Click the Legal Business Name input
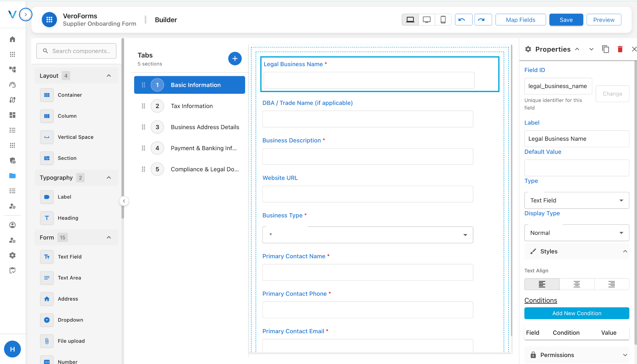637x364 pixels. click(x=369, y=80)
